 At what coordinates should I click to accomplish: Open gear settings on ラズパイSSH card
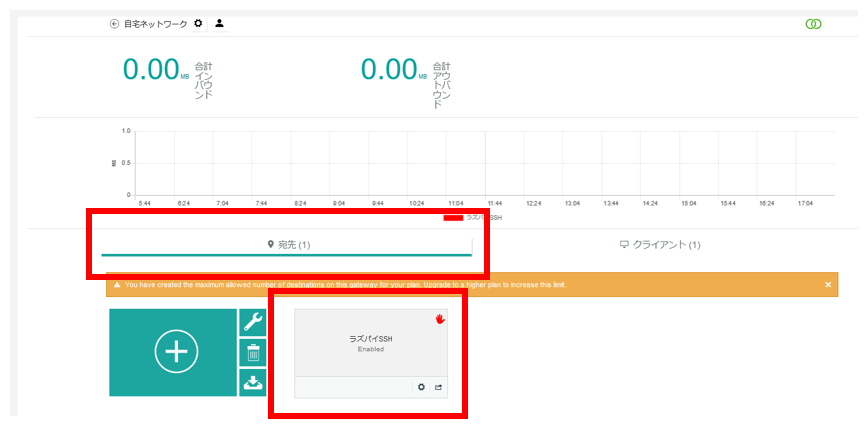point(421,387)
